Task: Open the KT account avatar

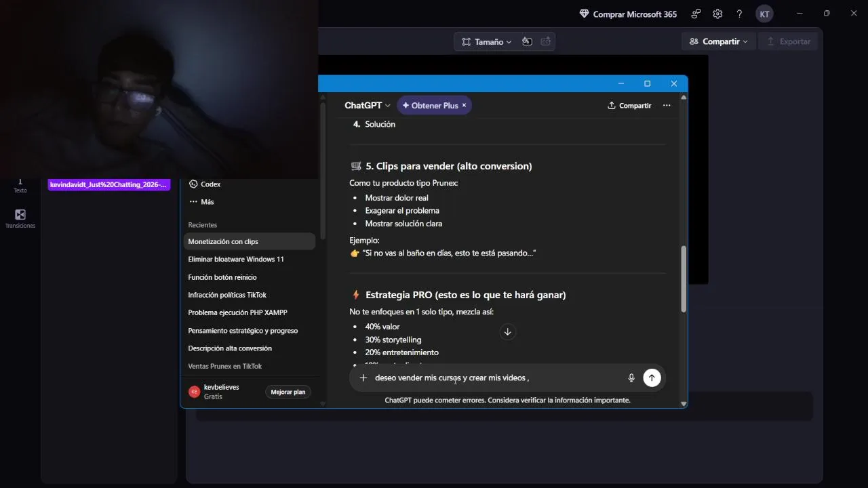Action: point(764,14)
